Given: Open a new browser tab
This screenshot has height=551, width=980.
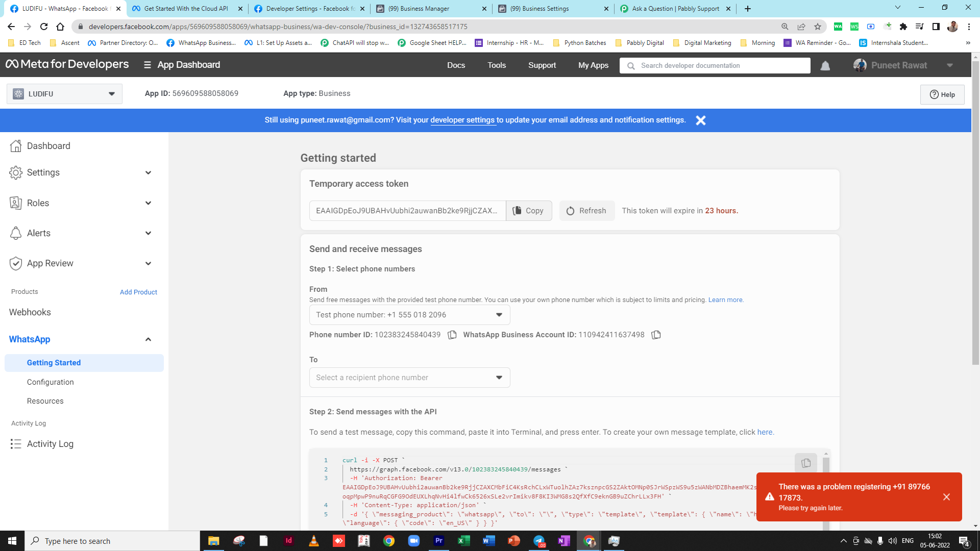Looking at the screenshot, I should coord(747,9).
